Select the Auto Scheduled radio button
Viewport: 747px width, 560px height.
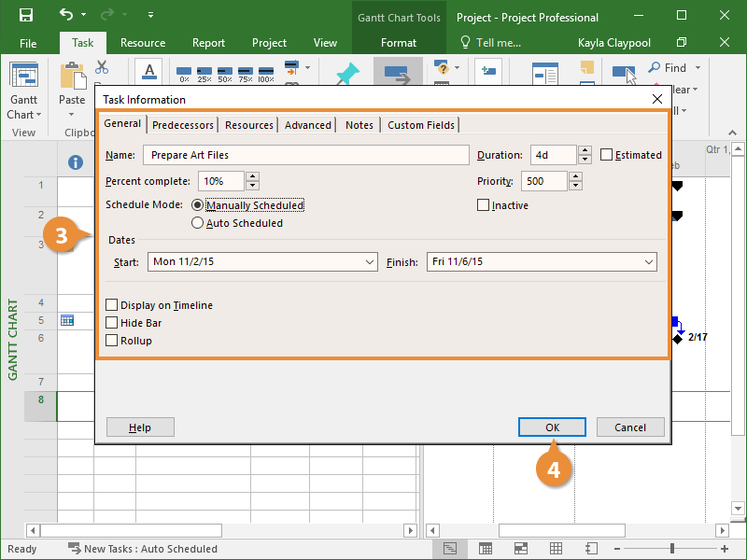click(x=197, y=223)
